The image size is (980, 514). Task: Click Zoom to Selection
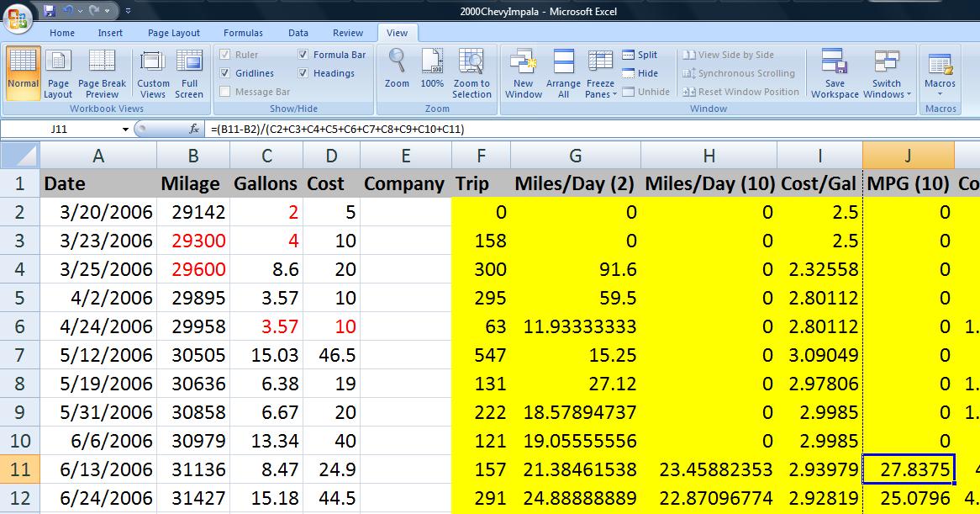click(x=472, y=73)
